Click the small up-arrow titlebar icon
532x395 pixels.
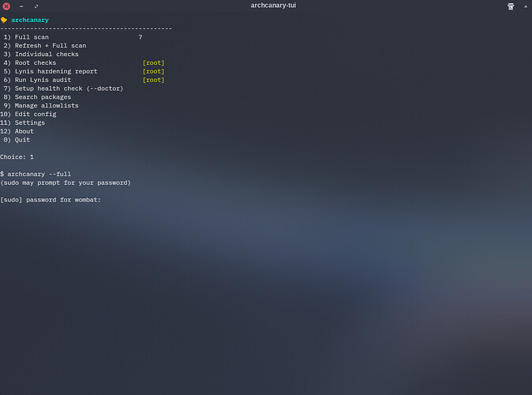(x=526, y=6)
